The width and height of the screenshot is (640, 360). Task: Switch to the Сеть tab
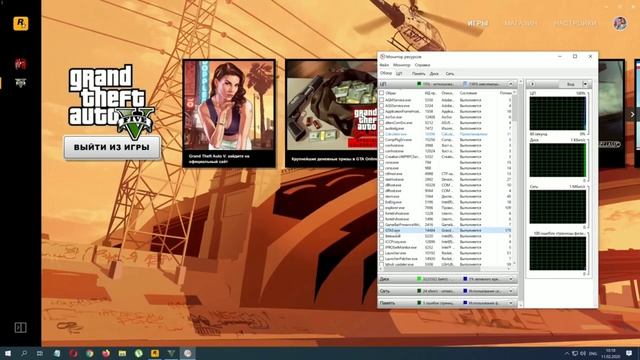pyautogui.click(x=449, y=74)
